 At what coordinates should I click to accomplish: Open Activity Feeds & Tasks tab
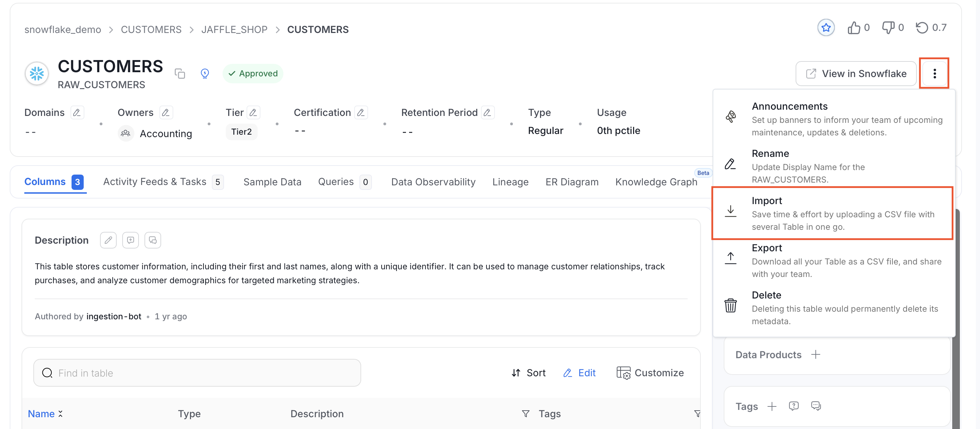(x=163, y=182)
